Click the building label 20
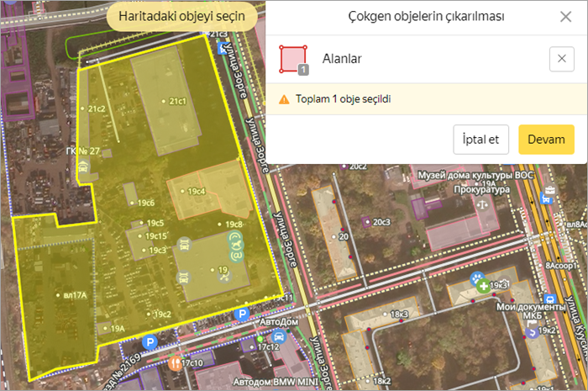Viewport: 588px width, 391px height. (344, 237)
